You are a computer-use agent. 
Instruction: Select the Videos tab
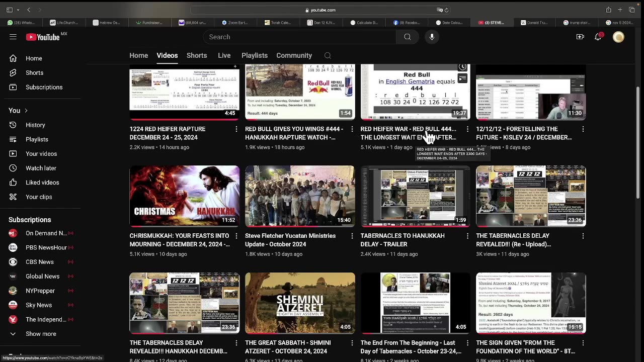pyautogui.click(x=167, y=55)
